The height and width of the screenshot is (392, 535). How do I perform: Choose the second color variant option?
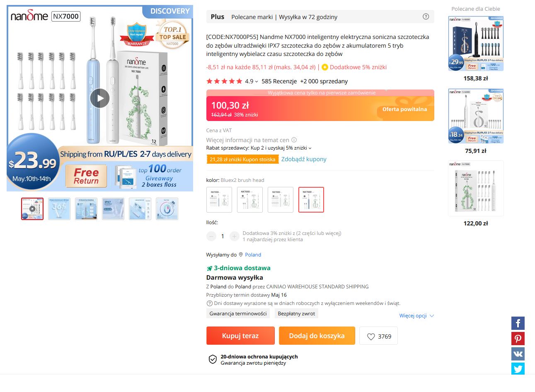click(x=250, y=200)
